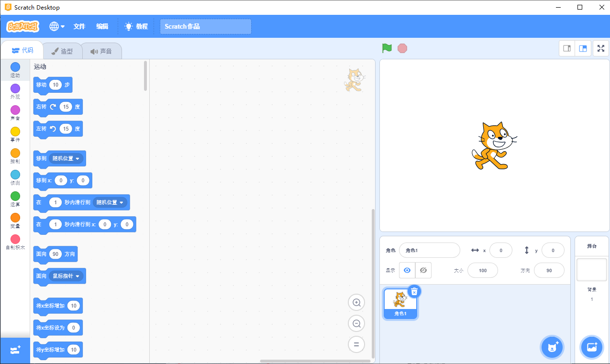Show the sprite with eye icon
This screenshot has width=610, height=364.
click(x=407, y=270)
